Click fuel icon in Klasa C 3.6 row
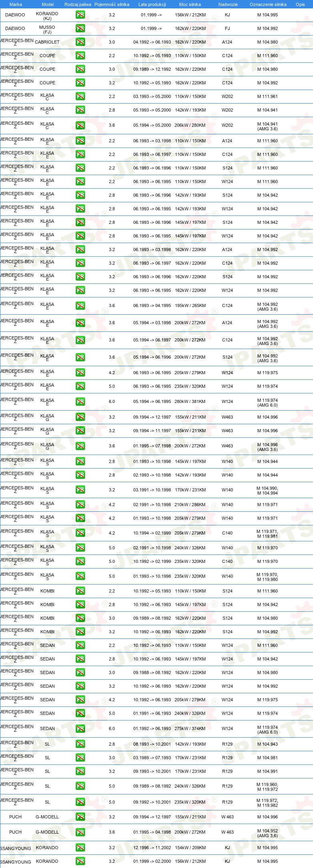 point(80,125)
